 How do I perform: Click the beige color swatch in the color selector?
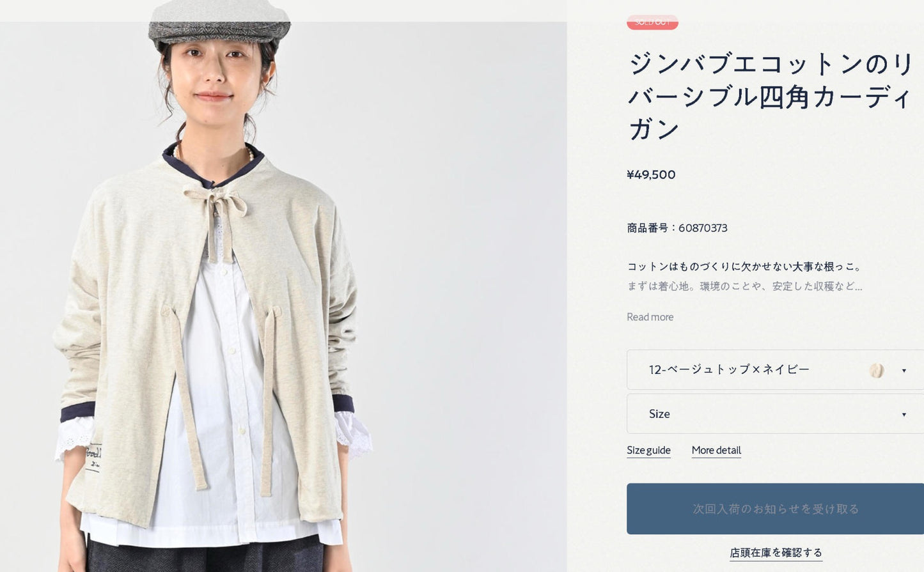point(877,370)
